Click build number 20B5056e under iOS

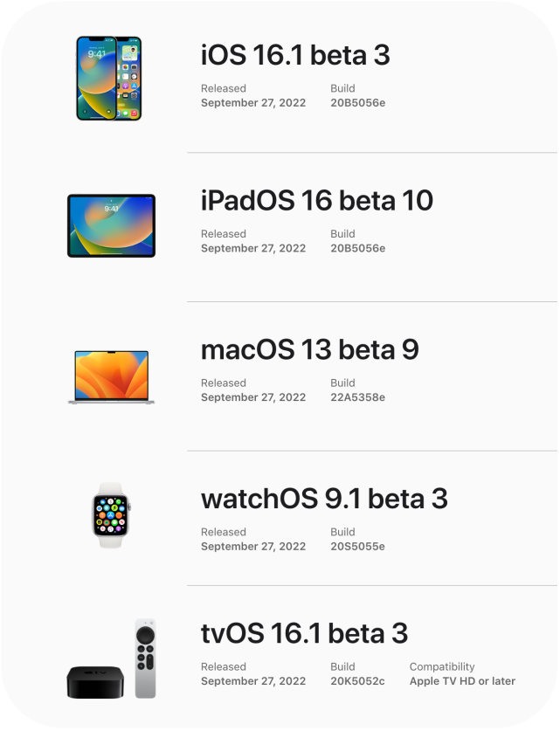[357, 102]
